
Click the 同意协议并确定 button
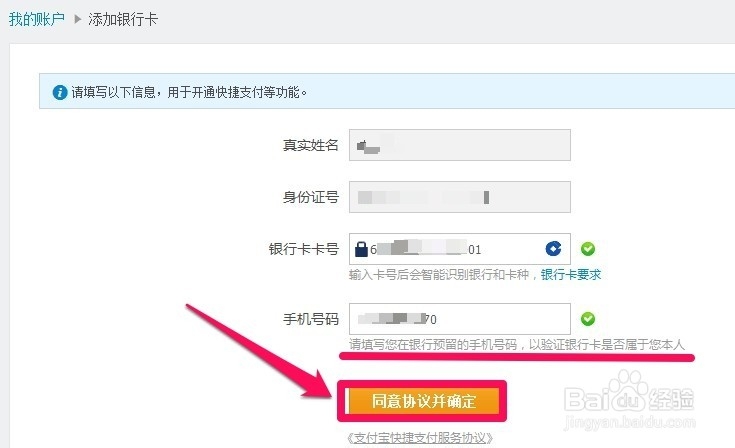coord(422,401)
